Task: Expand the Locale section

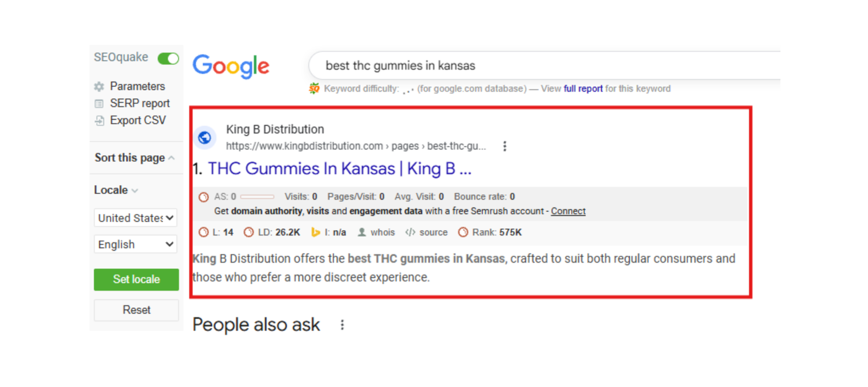Action: [135, 191]
